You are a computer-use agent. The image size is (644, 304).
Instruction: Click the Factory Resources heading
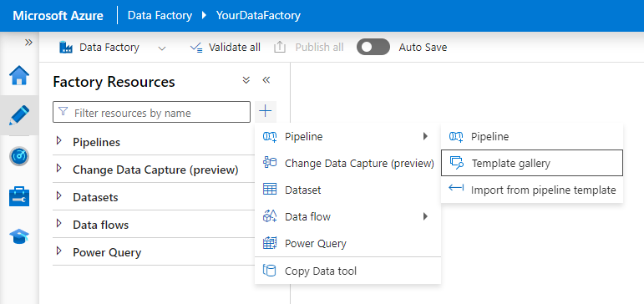(114, 82)
